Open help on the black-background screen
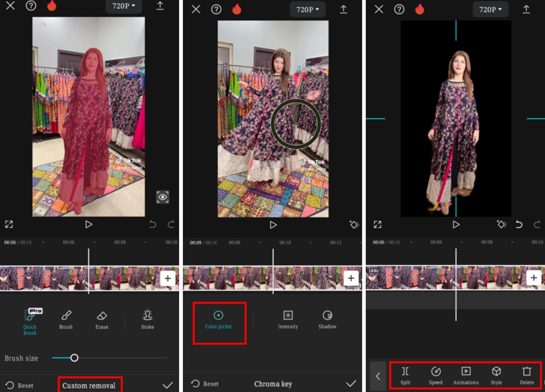Image resolution: width=545 pixels, height=392 pixels. (x=399, y=9)
